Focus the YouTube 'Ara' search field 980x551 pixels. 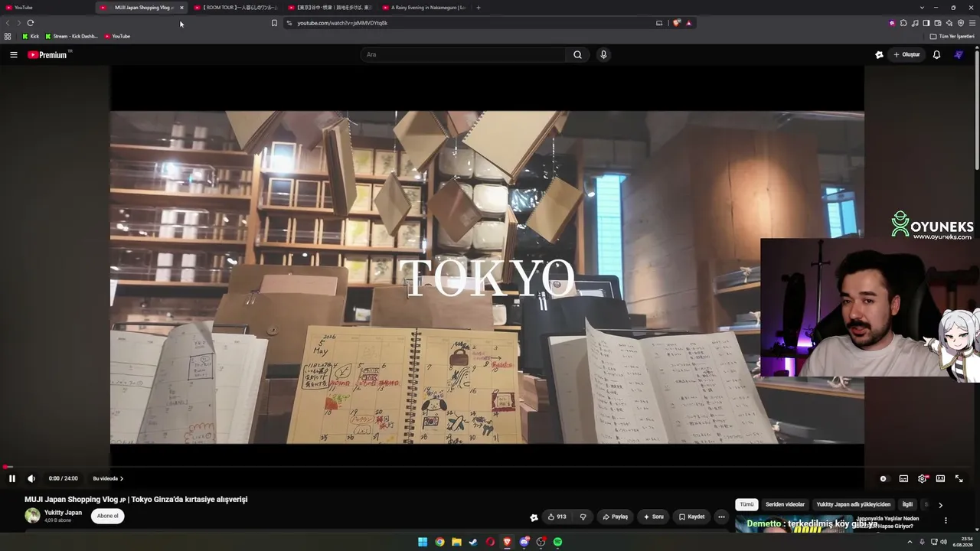tap(463, 54)
